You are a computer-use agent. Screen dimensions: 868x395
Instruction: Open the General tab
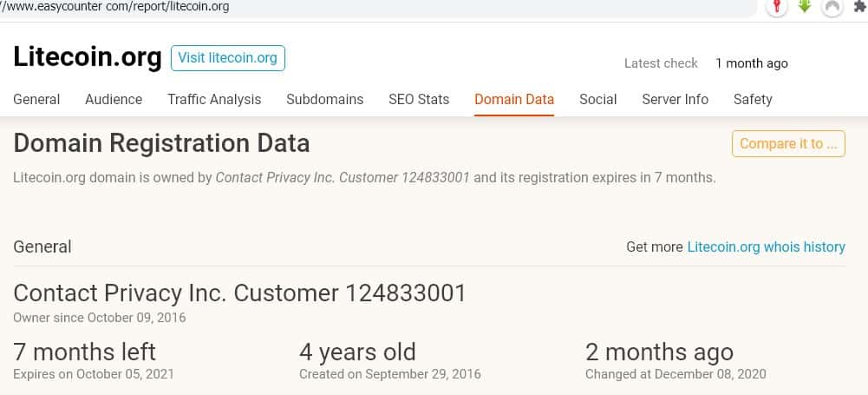click(x=36, y=99)
